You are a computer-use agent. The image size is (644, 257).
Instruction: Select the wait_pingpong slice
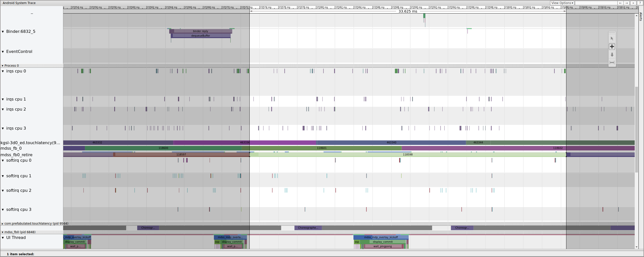[382, 246]
